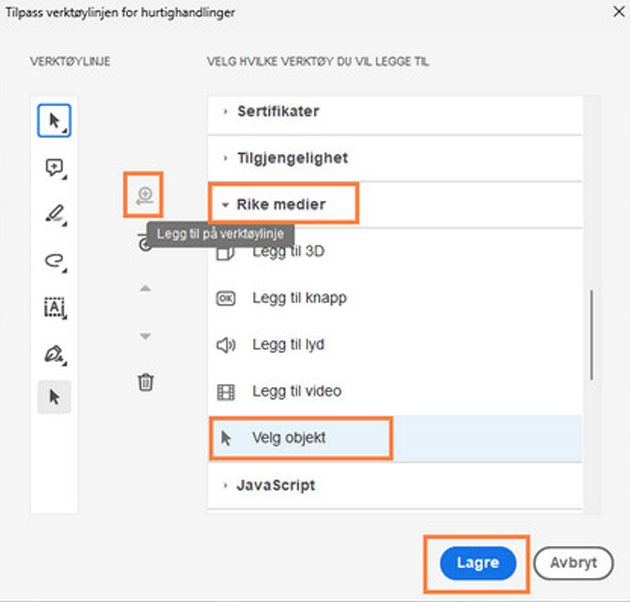Click the add to toolbar icon
The height and width of the screenshot is (602, 630).
[145, 195]
